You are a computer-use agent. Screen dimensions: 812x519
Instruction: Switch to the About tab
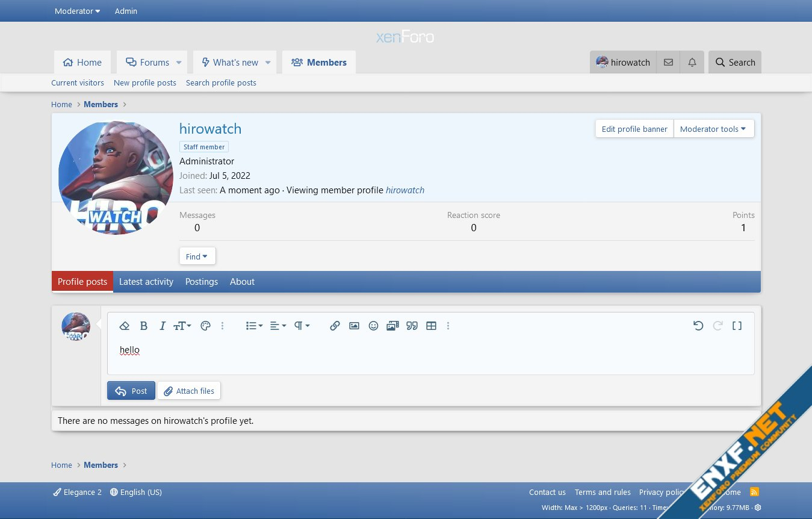point(242,282)
